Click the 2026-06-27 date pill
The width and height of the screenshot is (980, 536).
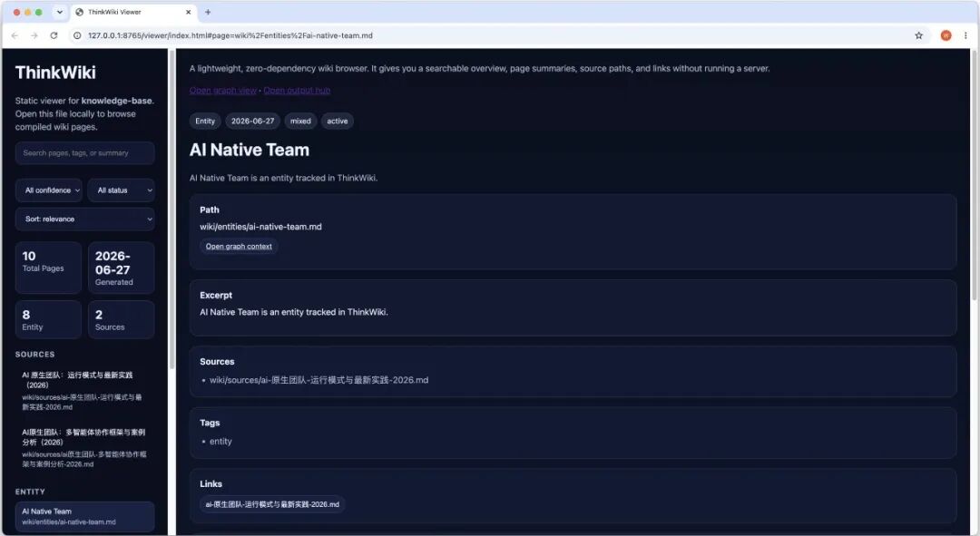point(252,122)
